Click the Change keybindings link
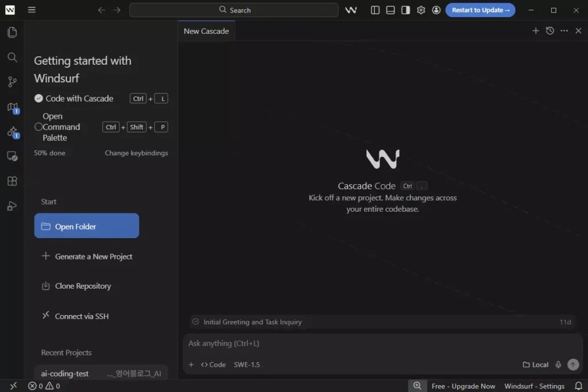The width and height of the screenshot is (588, 392). tap(136, 153)
